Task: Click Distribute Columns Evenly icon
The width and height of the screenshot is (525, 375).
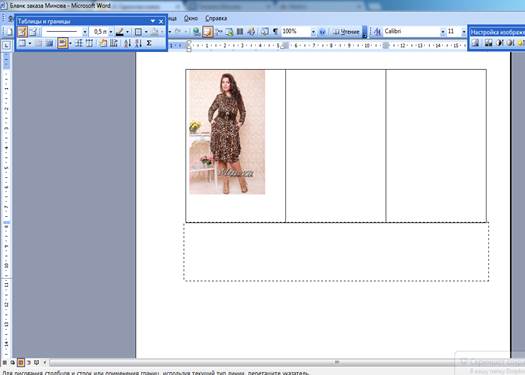Action: 89,43
